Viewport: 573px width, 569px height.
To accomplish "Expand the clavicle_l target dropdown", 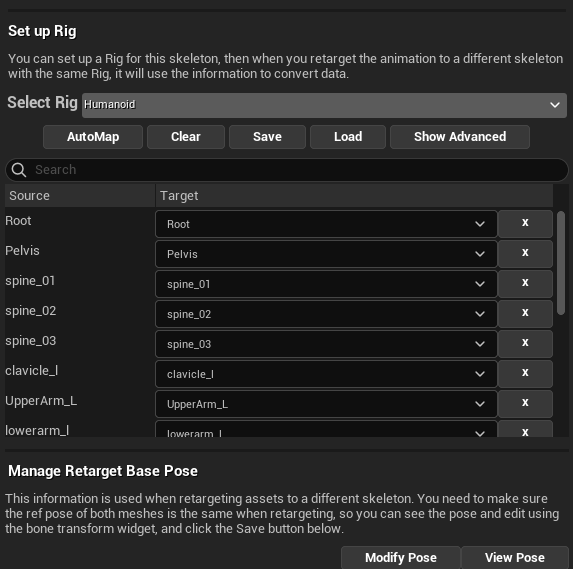I will pyautogui.click(x=326, y=373).
